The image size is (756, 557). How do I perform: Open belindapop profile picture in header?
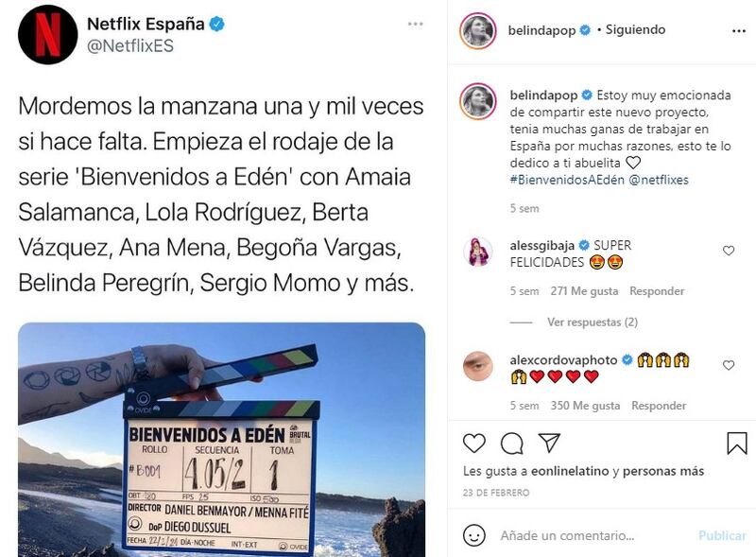click(x=478, y=31)
